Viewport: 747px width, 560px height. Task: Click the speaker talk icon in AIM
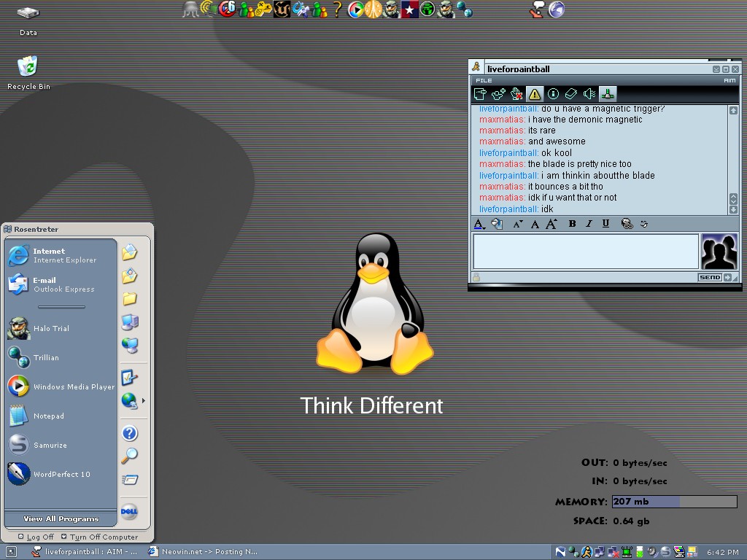(589, 94)
